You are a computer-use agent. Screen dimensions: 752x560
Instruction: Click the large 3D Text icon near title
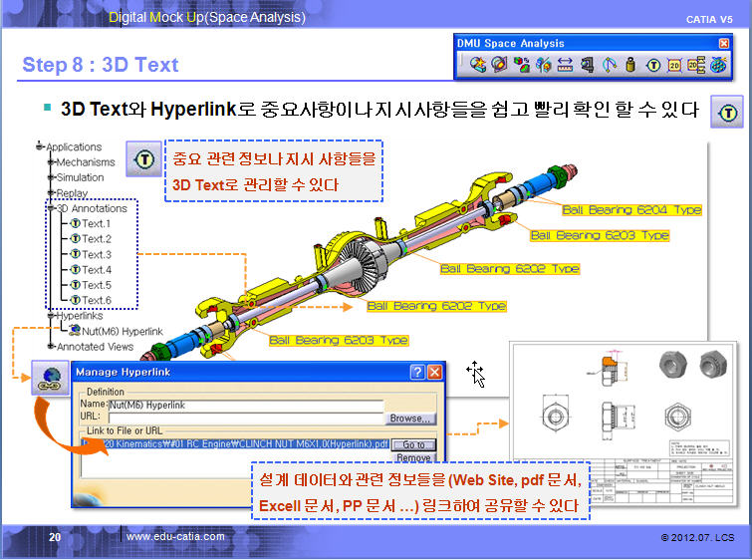[728, 113]
